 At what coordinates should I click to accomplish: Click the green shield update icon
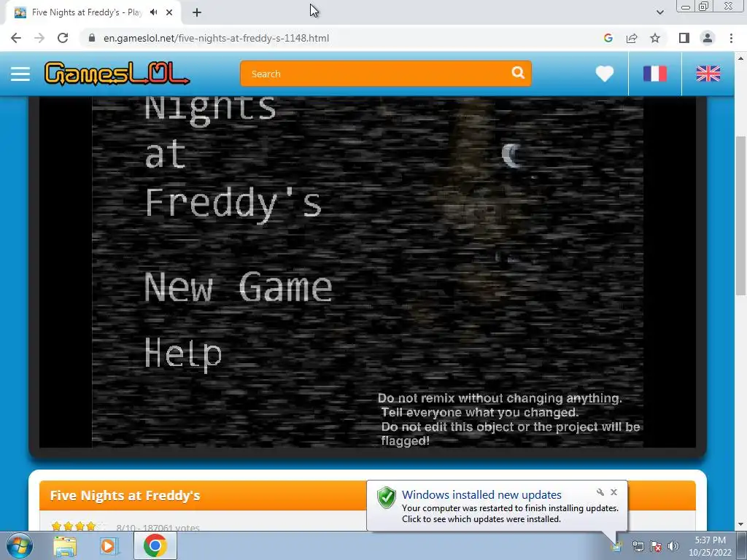point(387,497)
